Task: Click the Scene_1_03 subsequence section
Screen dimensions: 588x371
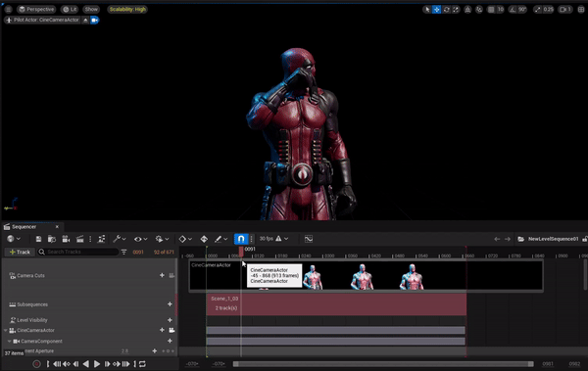Action: point(336,304)
